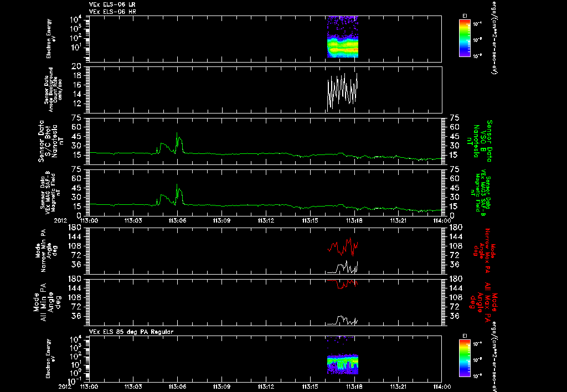The image size is (567, 392).
Task: Click '113:00' on the middle time axis
Action: click(89, 220)
